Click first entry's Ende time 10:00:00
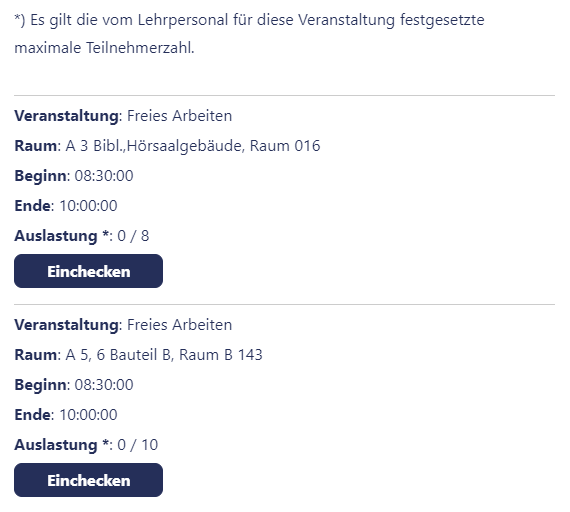This screenshot has height=512, width=570. pos(88,206)
